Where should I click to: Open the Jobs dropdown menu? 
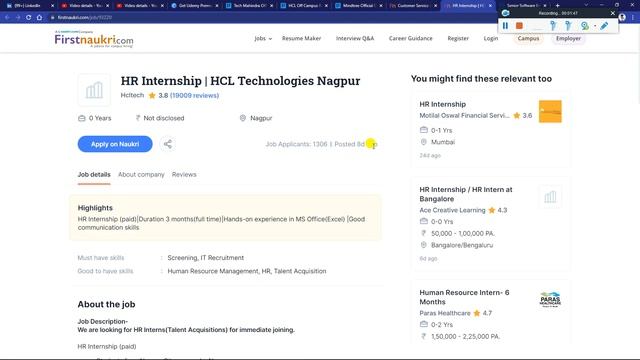click(263, 38)
